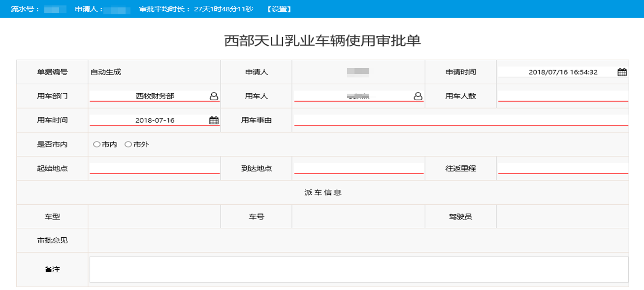644x290 pixels.
Task: Open calendar picker for 用车时间
Action: tap(214, 120)
